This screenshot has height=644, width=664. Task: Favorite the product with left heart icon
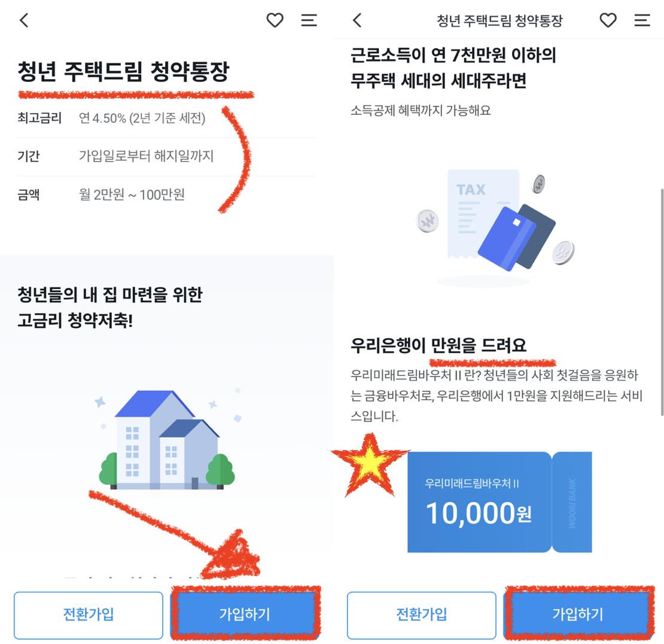pos(275,20)
